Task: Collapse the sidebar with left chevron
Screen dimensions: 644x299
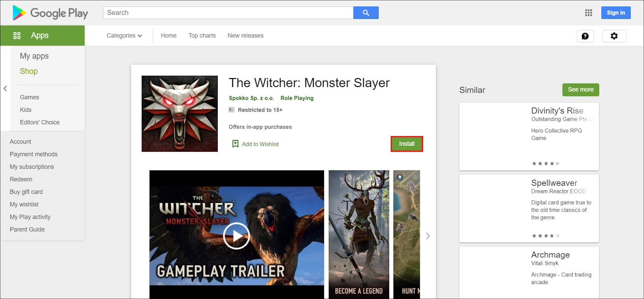Action: [x=5, y=89]
